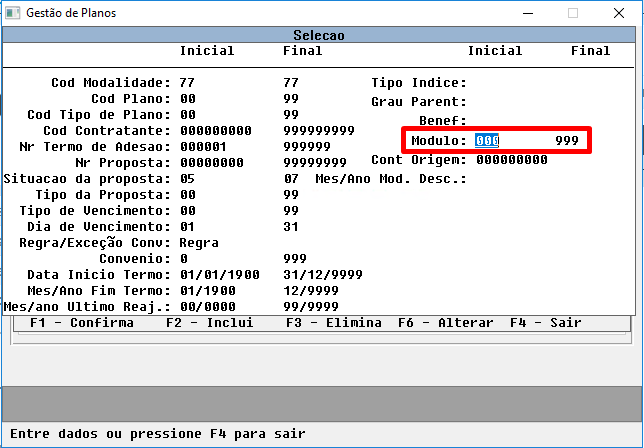The height and width of the screenshot is (448, 644).
Task: Click Tipo de Vencimento initial 00
Action: pyautogui.click(x=188, y=211)
